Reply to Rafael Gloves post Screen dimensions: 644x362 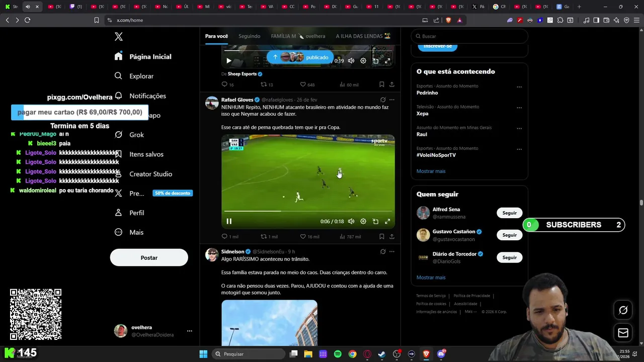(229, 236)
